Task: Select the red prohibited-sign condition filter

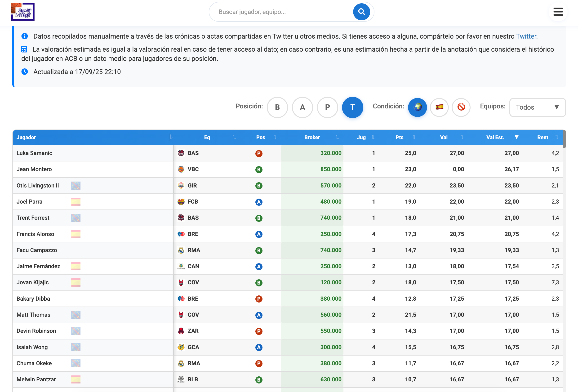Action: click(x=461, y=107)
